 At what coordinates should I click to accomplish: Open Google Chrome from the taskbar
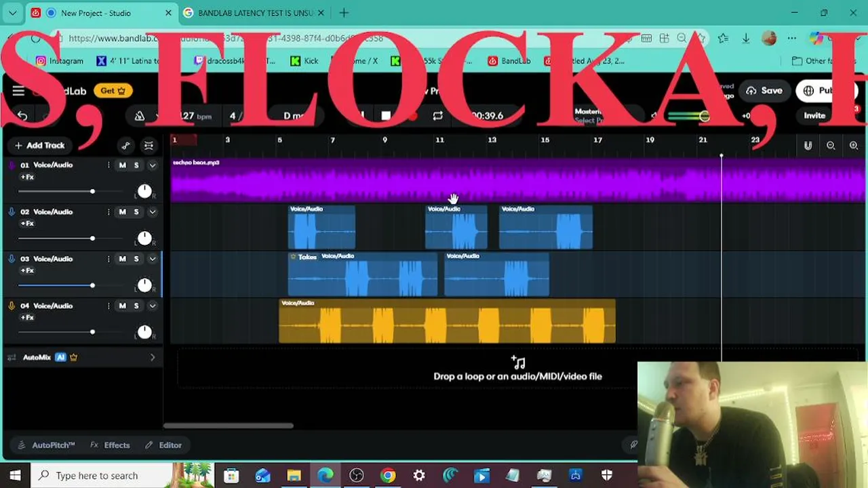point(388,476)
